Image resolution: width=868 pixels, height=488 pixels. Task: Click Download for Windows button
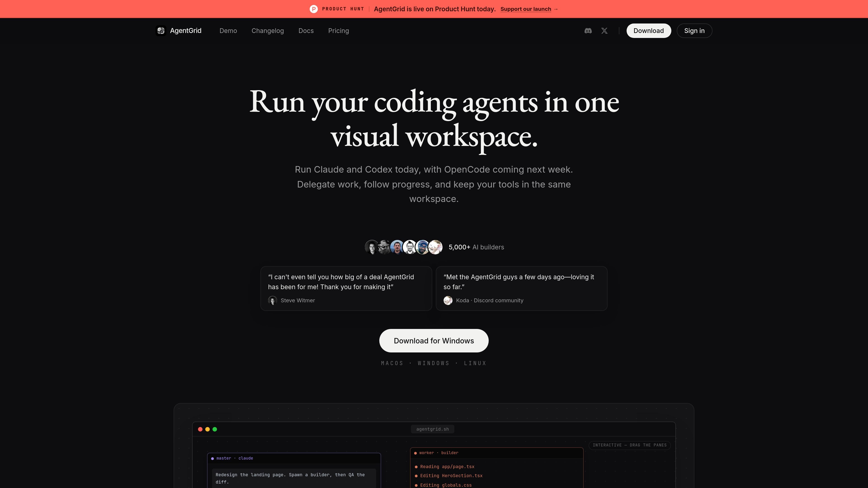[x=434, y=341]
